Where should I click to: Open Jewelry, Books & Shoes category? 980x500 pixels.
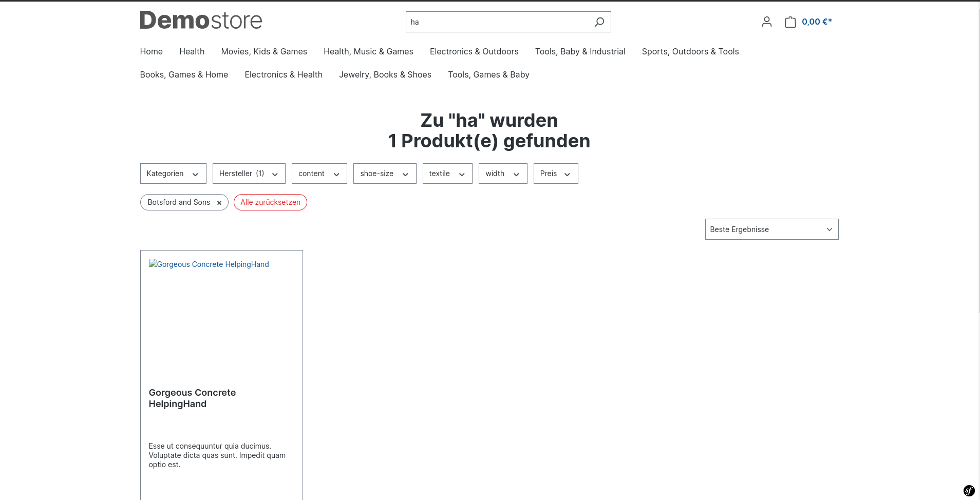(x=385, y=74)
